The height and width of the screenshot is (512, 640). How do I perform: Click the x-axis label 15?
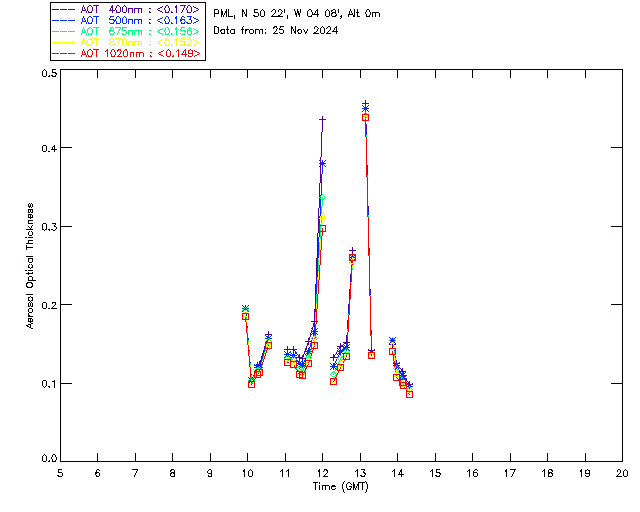[435, 473]
